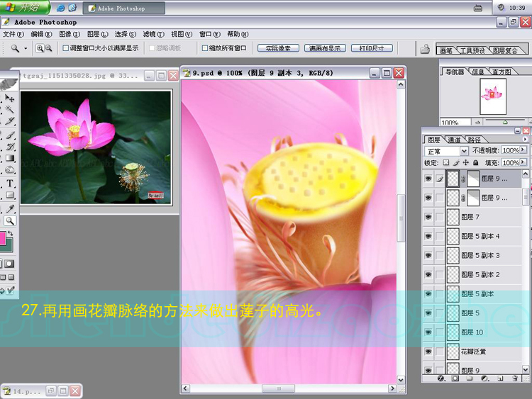
Task: Select the Slice tool
Action: tap(9, 121)
